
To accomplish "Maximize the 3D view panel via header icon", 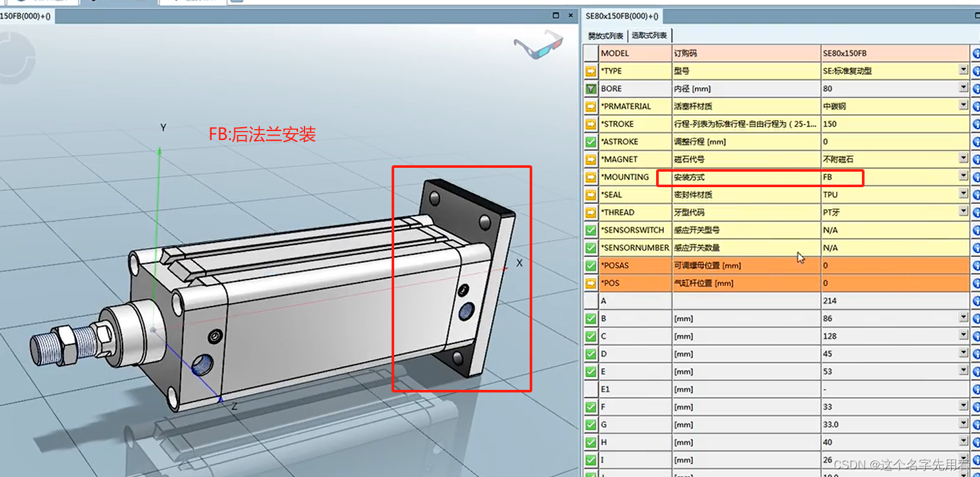I will tap(556, 15).
